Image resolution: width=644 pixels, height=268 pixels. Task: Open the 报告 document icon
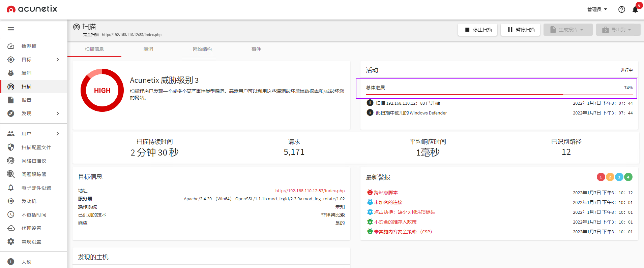tap(11, 100)
